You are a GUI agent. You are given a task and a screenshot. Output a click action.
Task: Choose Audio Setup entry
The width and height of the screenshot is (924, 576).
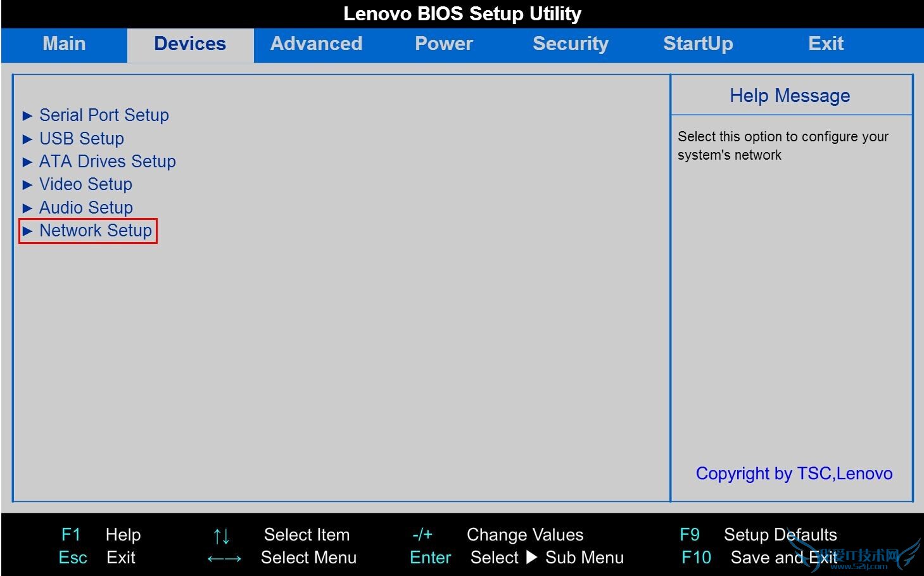(86, 207)
